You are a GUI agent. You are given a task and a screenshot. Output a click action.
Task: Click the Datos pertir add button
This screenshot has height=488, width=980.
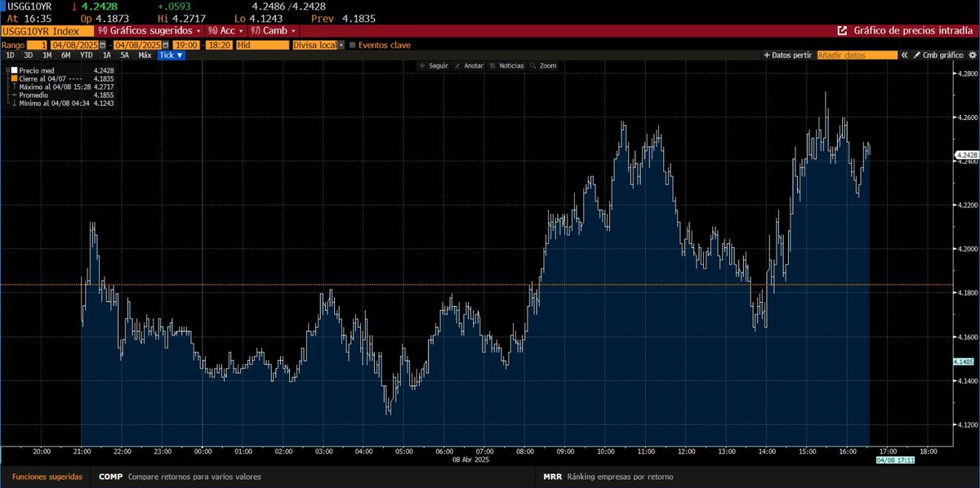click(x=787, y=55)
